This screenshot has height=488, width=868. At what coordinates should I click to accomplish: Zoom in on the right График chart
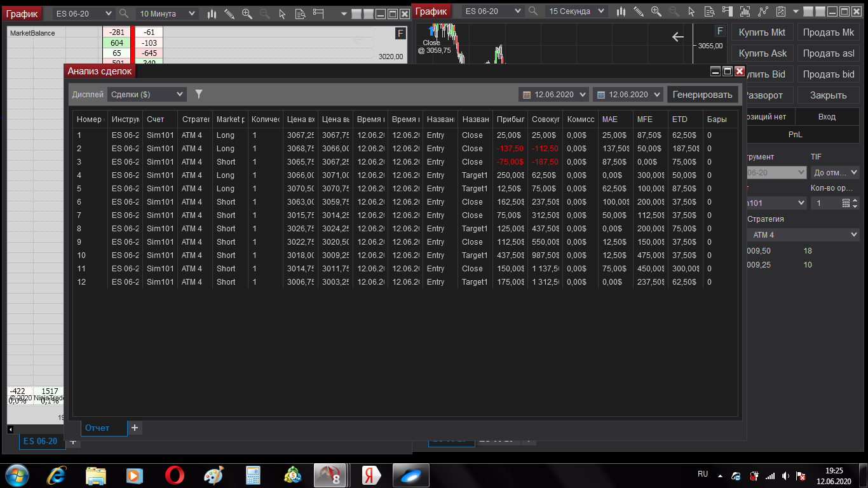[656, 11]
